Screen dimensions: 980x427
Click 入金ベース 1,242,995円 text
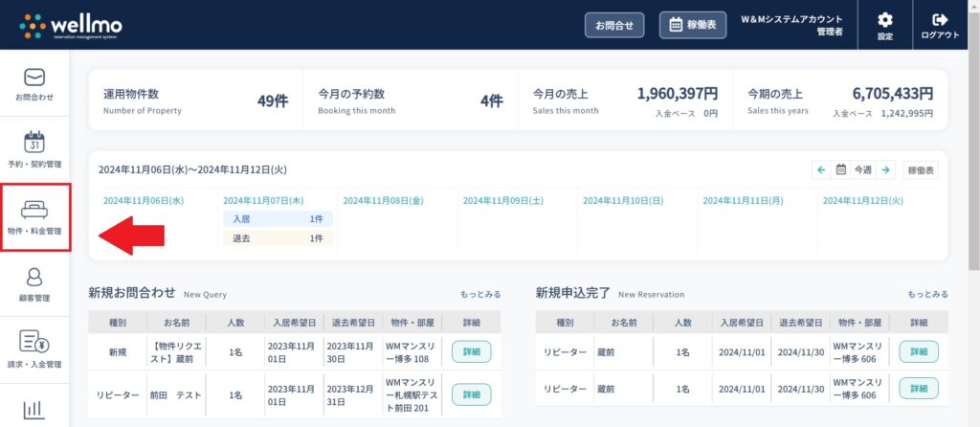click(882, 114)
